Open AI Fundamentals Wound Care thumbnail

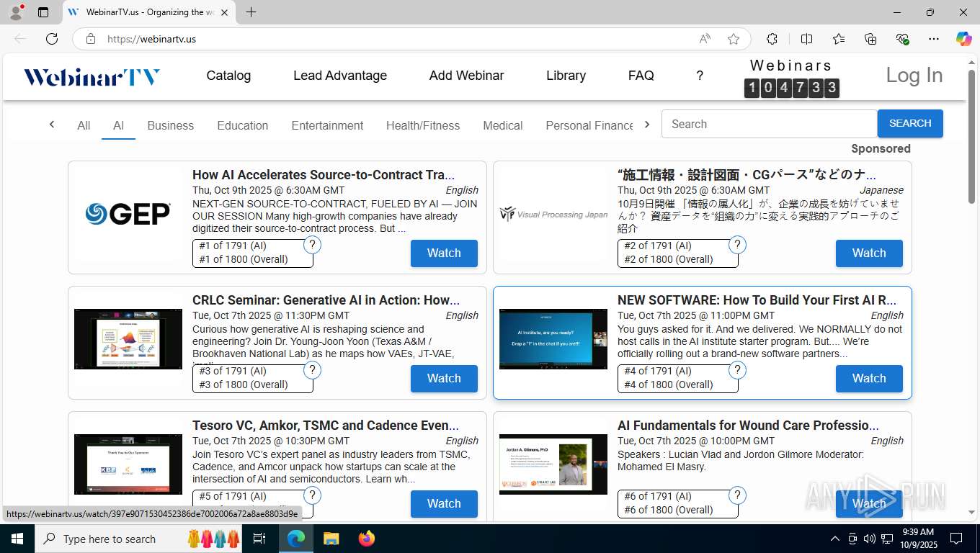553,464
